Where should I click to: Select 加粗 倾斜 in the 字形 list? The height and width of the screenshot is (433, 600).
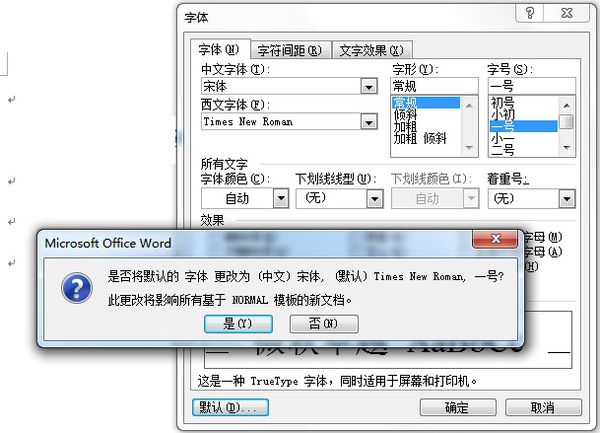point(420,138)
